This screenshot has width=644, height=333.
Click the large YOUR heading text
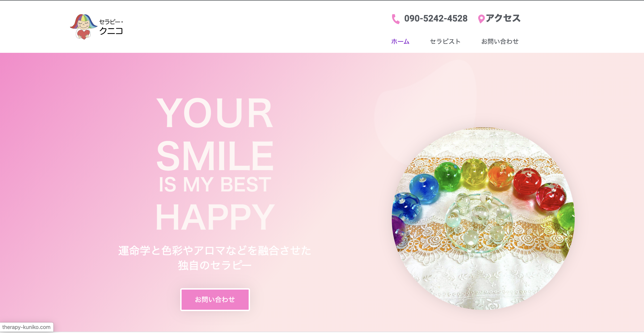(215, 113)
